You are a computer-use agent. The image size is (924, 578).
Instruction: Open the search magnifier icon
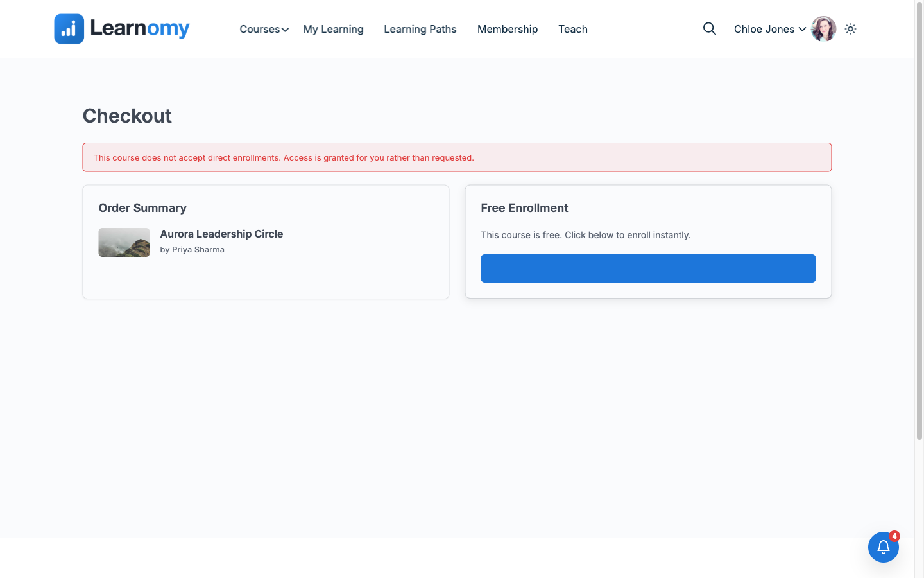[709, 29]
